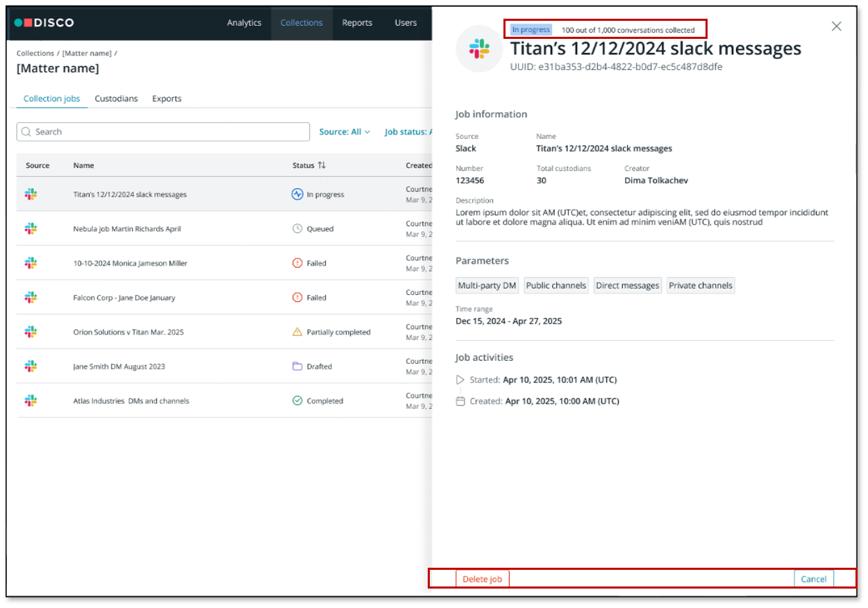Click Slack icon beside Nebula job row
This screenshot has width=868, height=608.
[31, 228]
